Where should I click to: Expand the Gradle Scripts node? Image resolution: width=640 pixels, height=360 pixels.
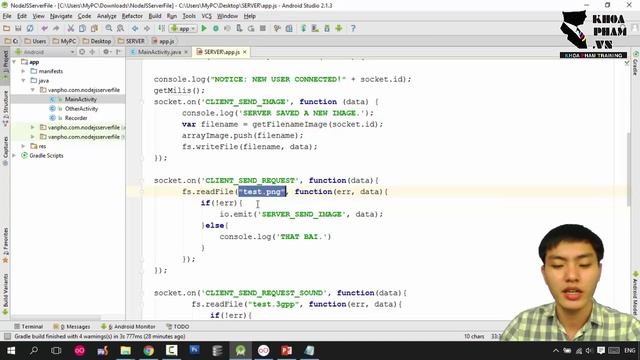click(x=15, y=156)
